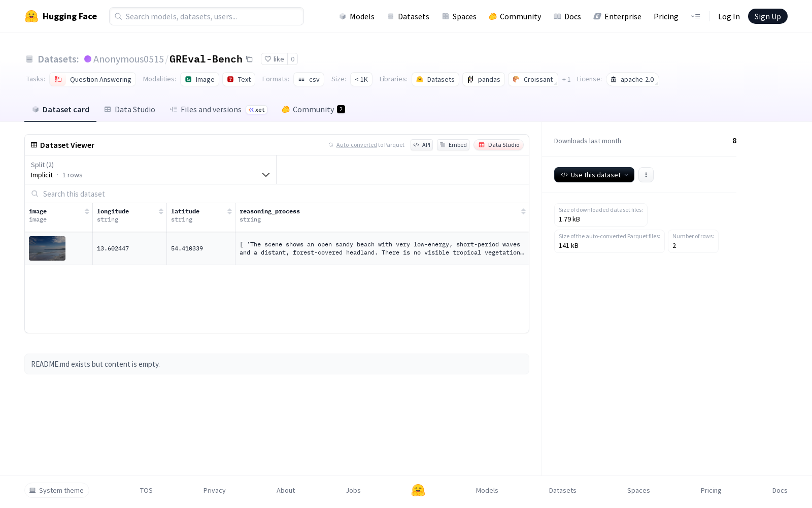Select the Text modality tag
812x508 pixels.
click(x=239, y=79)
